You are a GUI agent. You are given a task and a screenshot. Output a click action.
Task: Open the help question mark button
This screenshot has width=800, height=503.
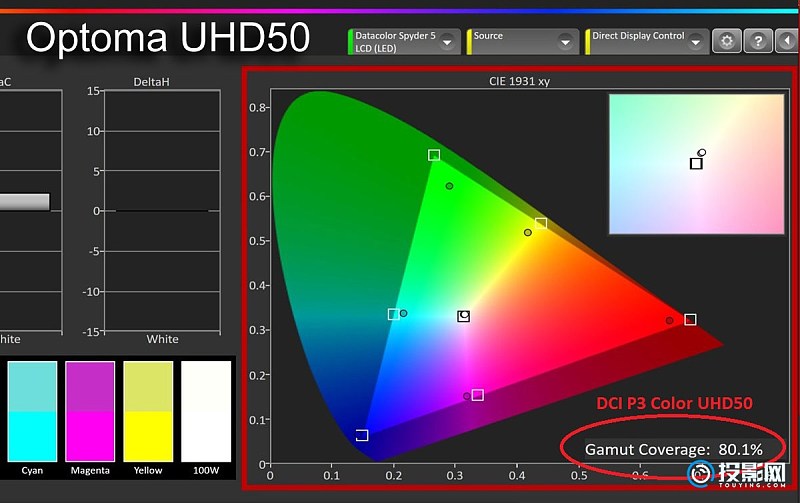[x=758, y=41]
